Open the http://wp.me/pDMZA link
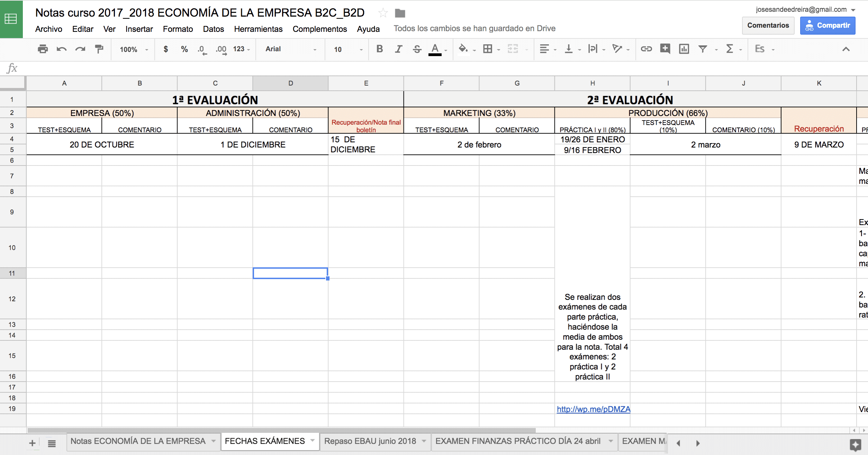This screenshot has height=455, width=868. point(594,409)
